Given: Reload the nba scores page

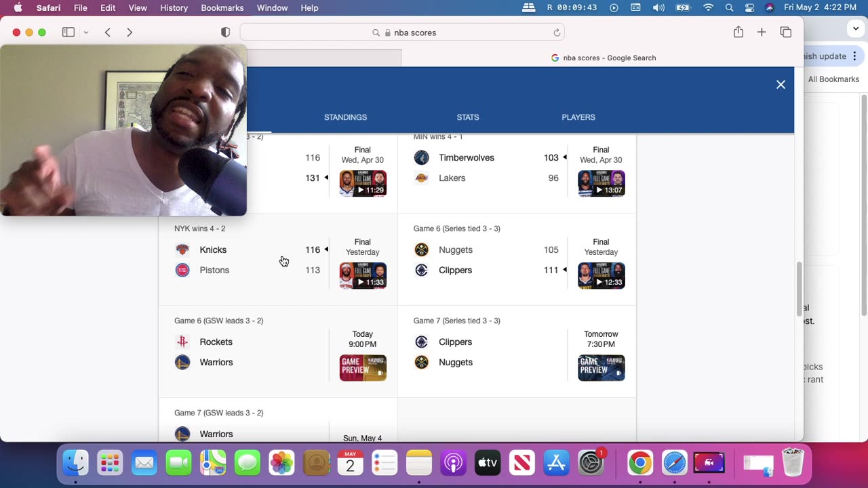Looking at the screenshot, I should [557, 33].
